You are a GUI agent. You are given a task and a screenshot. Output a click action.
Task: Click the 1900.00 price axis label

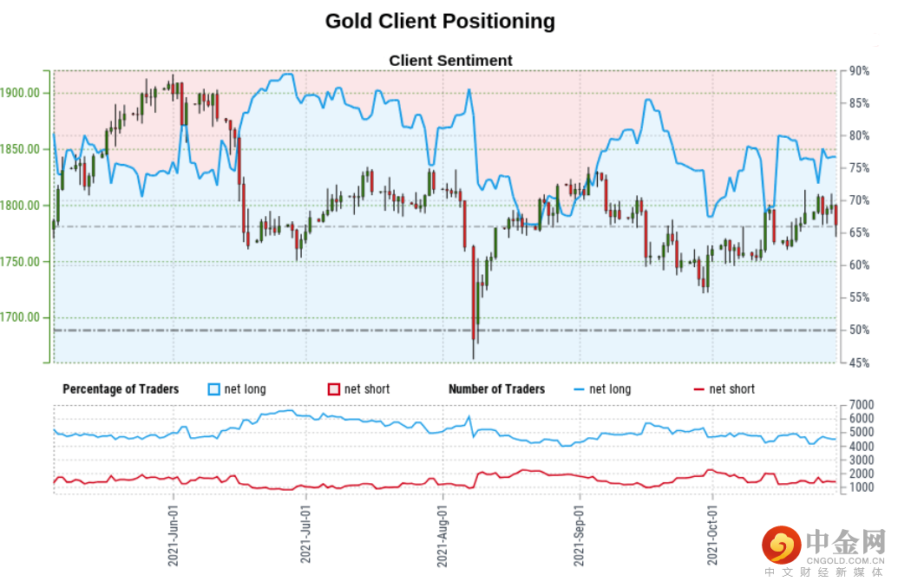point(23,93)
